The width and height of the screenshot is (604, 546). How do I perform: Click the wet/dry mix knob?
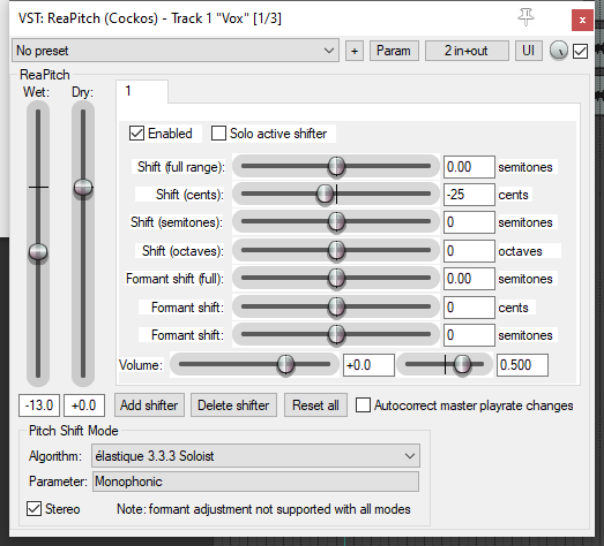click(558, 51)
